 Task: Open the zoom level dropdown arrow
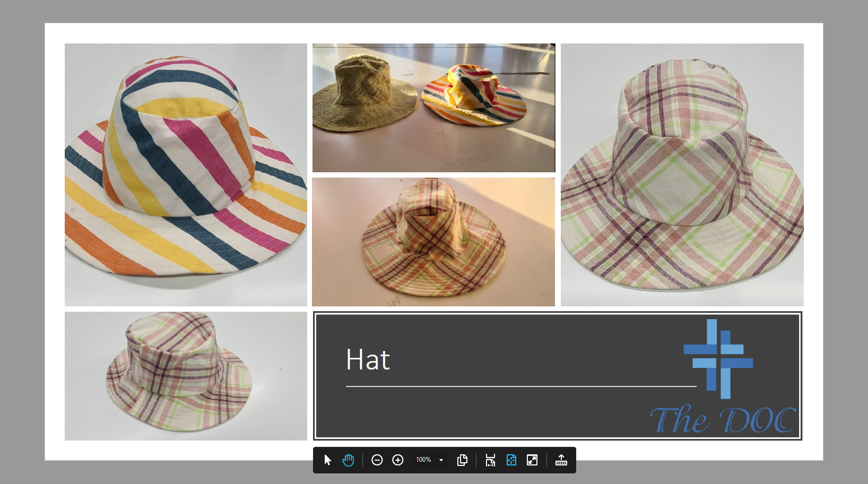click(441, 460)
